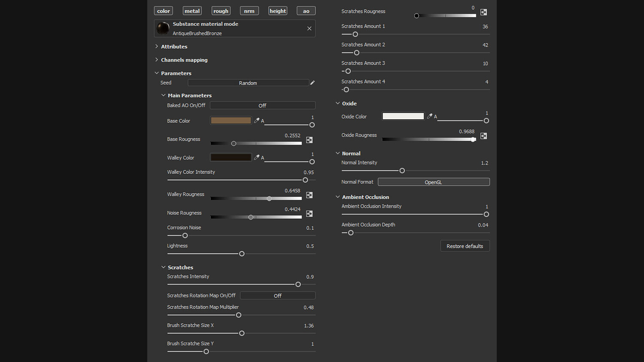Click the Base Rougness map icon
Viewport: 644px width, 362px height.
[x=309, y=140]
